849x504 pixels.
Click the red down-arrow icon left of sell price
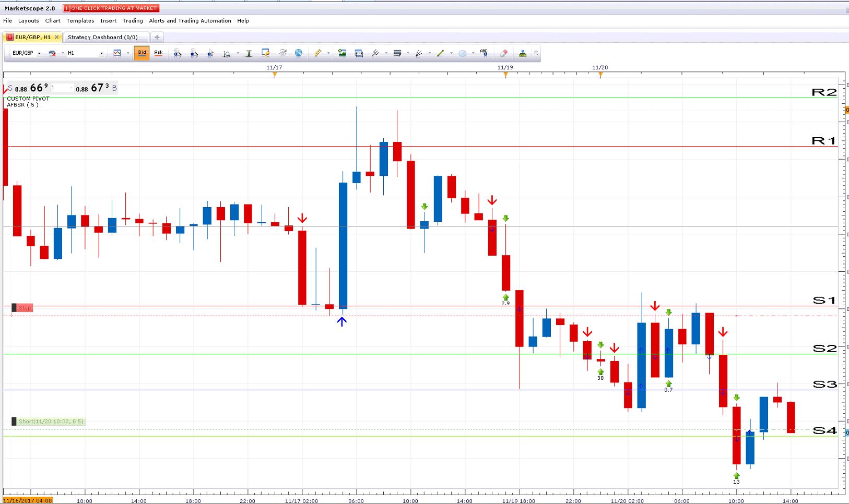(5, 89)
